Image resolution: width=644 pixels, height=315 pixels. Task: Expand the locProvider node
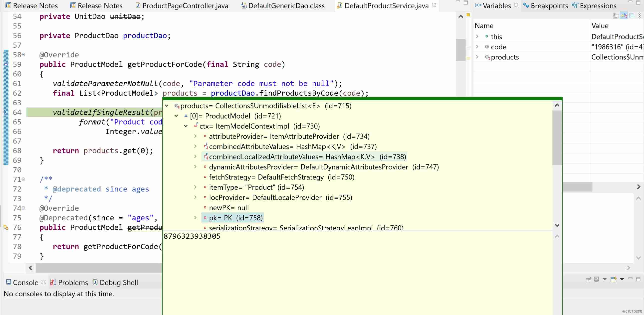pyautogui.click(x=196, y=197)
